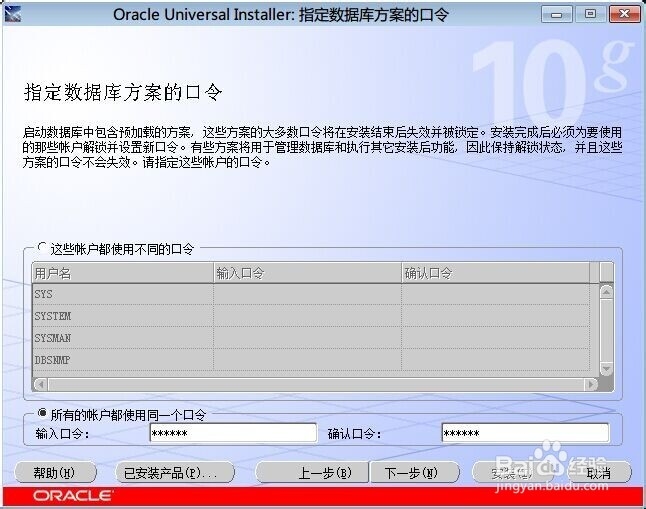
Task: Select the SYS user row
Action: click(x=311, y=294)
